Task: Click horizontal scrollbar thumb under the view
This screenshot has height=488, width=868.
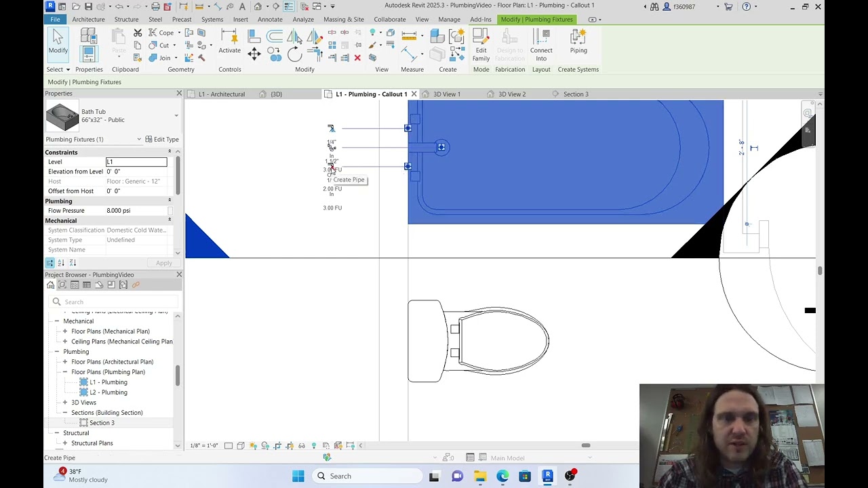Action: tap(585, 445)
